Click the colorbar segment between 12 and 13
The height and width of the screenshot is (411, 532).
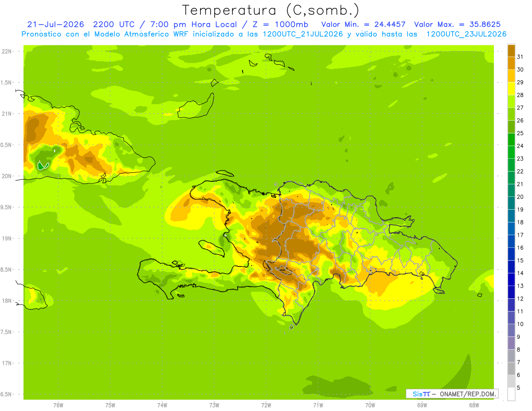tap(511, 292)
